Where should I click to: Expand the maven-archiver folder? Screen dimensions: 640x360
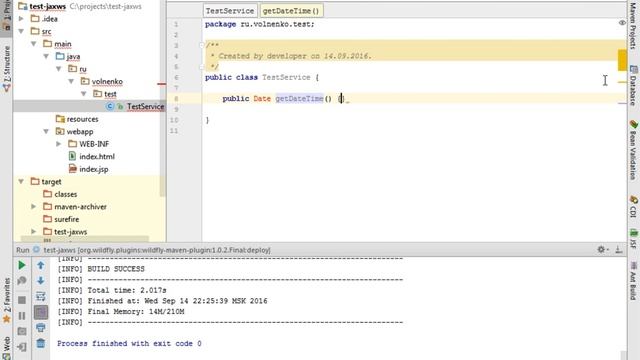click(34, 207)
